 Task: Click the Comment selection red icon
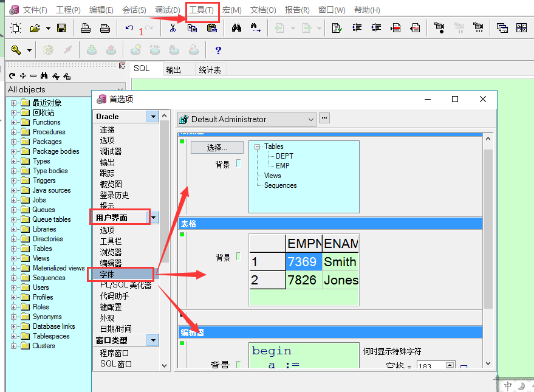395,28
